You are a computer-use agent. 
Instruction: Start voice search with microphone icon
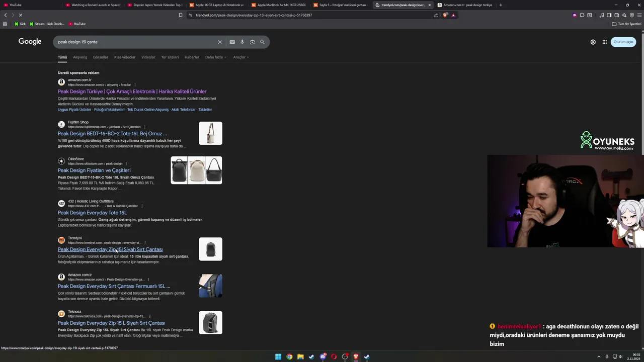coord(242,42)
